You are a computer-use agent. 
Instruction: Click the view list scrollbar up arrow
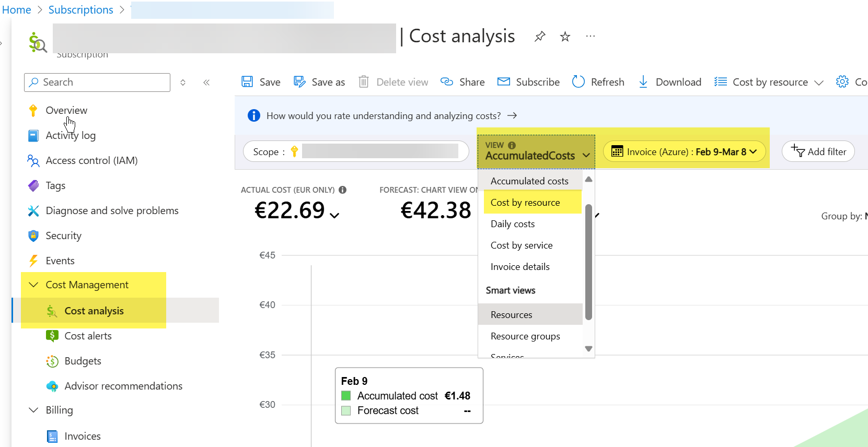(x=588, y=179)
